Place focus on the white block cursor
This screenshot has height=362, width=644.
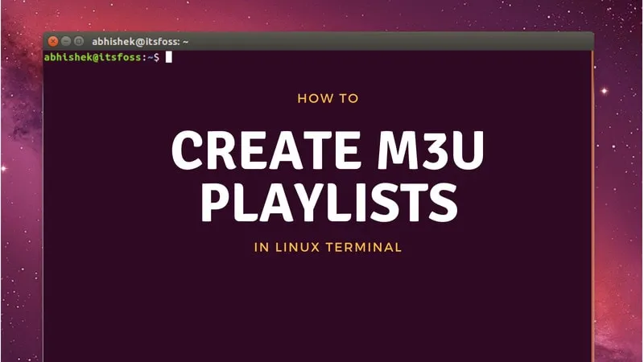[169, 57]
